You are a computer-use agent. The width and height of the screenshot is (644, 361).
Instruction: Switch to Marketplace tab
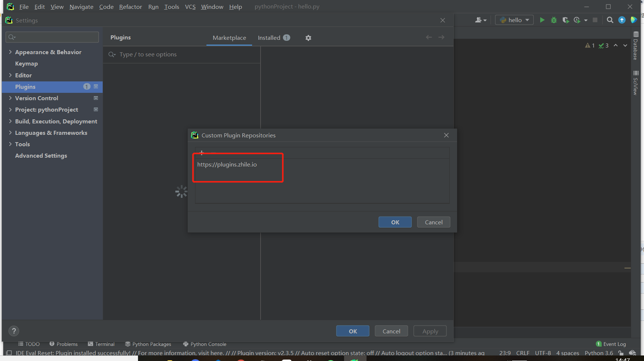229,38
